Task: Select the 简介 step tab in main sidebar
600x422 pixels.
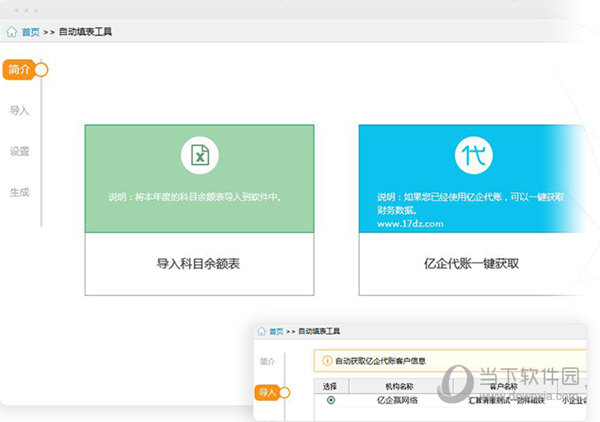Action: (19, 70)
